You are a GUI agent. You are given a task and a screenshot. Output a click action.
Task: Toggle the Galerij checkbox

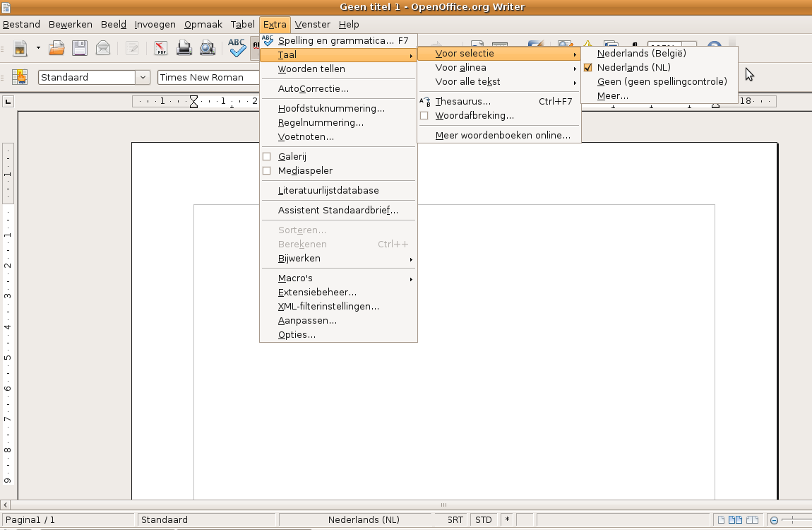point(267,156)
